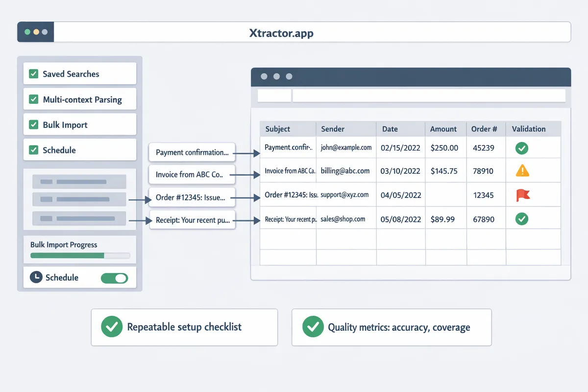This screenshot has width=588, height=392.
Task: Uncheck the Saved Searches checkbox
Action: pyautogui.click(x=34, y=74)
